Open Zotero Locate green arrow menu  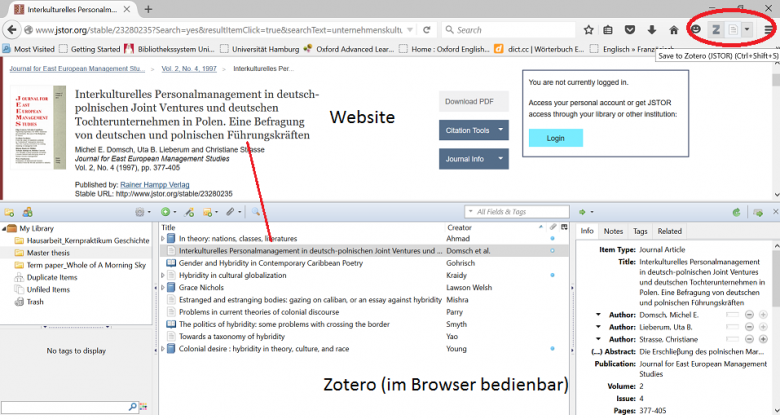click(586, 212)
